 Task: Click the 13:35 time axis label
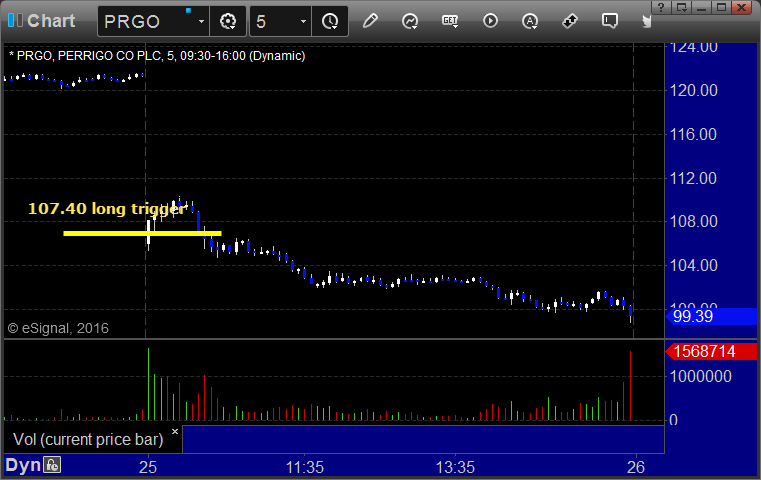pyautogui.click(x=455, y=467)
